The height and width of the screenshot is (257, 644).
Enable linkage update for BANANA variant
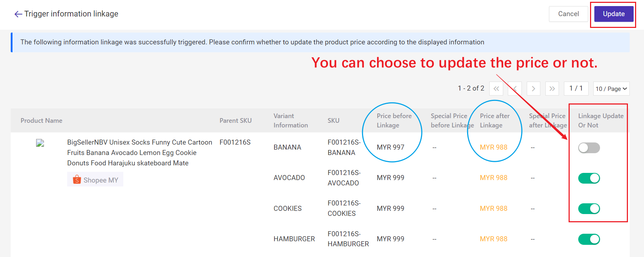click(589, 147)
